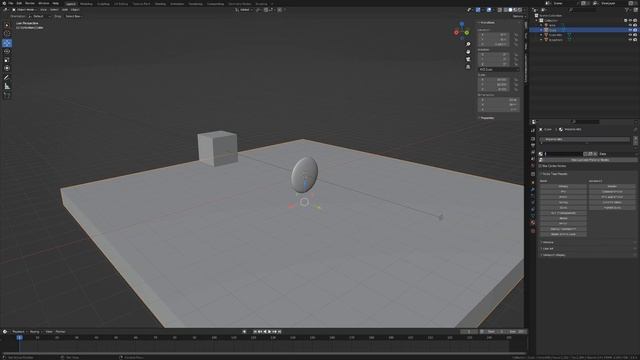
Task: Select the Transform tool
Action: (7, 68)
